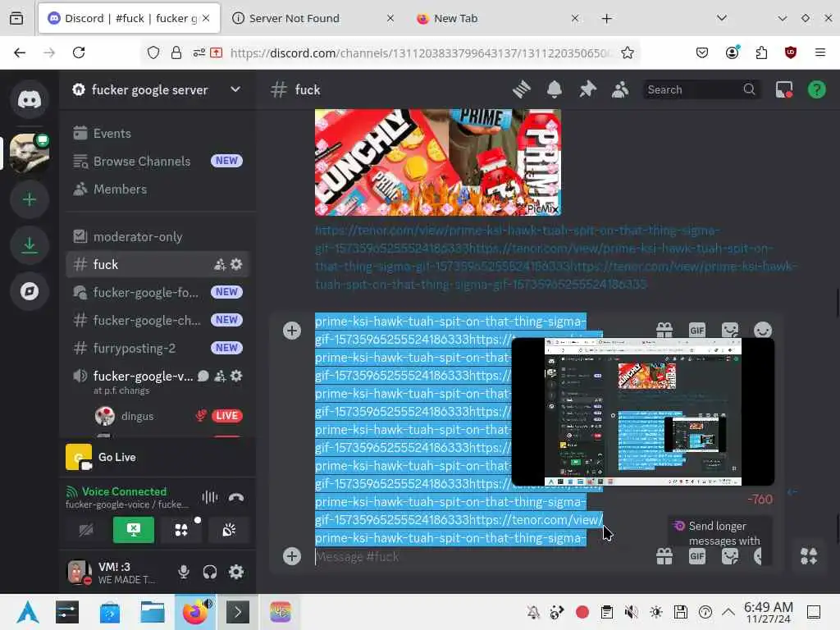The height and width of the screenshot is (630, 840).
Task: Open Firefox account icon in toolbar
Action: [x=733, y=52]
